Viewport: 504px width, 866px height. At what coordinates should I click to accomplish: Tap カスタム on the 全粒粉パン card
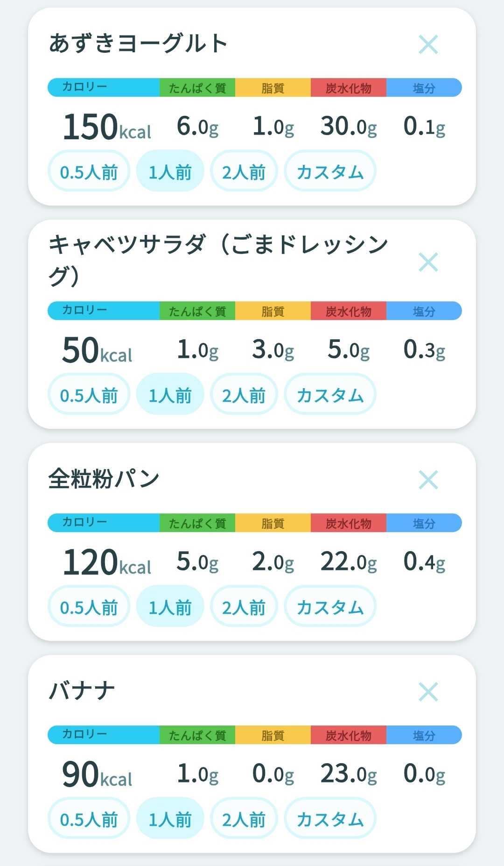330,606
